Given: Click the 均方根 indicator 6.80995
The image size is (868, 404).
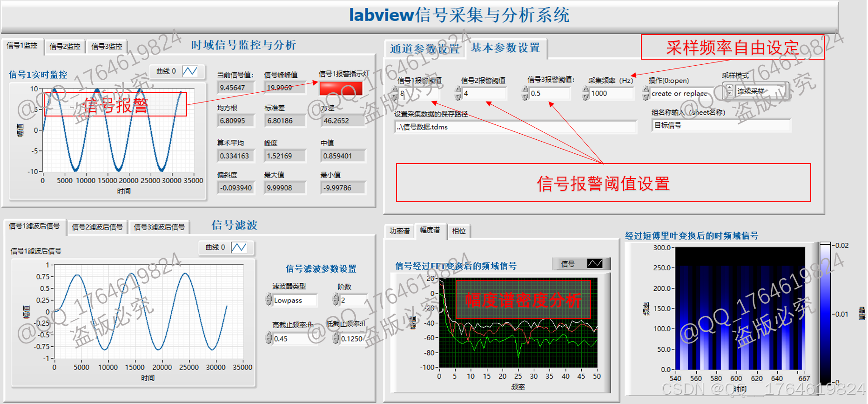Looking at the screenshot, I should (236, 121).
